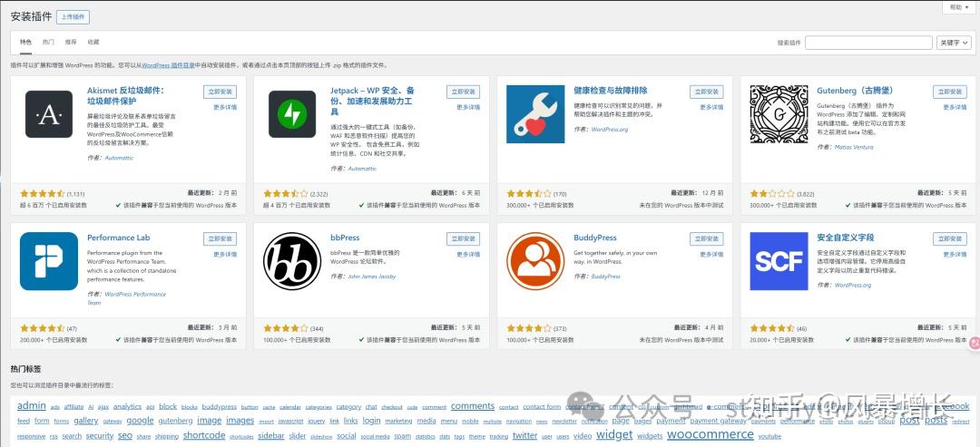Open 更多详情 for Gutenberg
The height and width of the screenshot is (447, 980).
click(x=955, y=107)
